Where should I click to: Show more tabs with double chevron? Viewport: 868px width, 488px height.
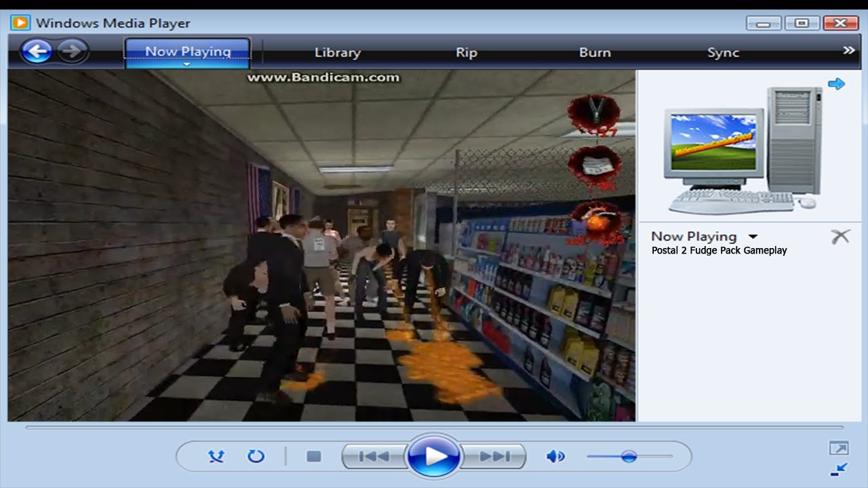(x=848, y=50)
